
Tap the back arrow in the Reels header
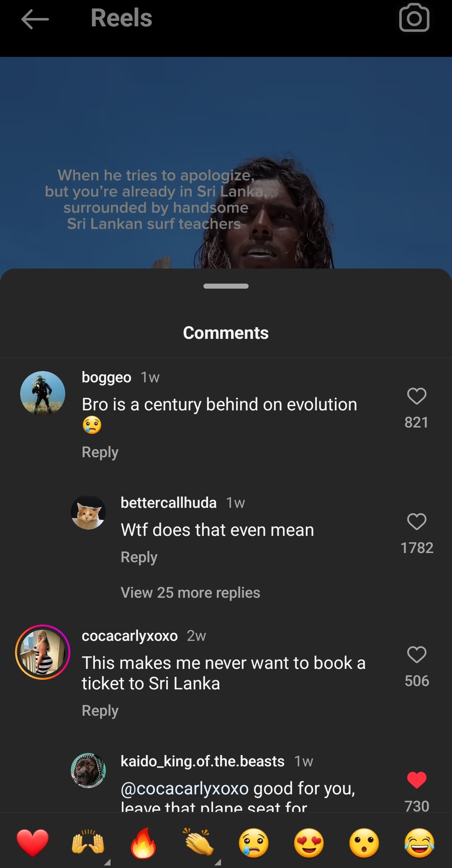click(x=35, y=19)
